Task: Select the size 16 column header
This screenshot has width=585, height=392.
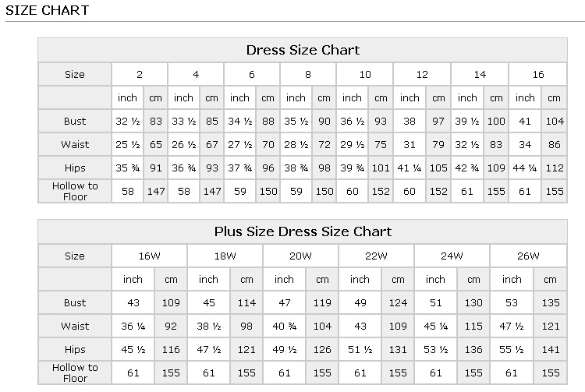Action: click(538, 75)
